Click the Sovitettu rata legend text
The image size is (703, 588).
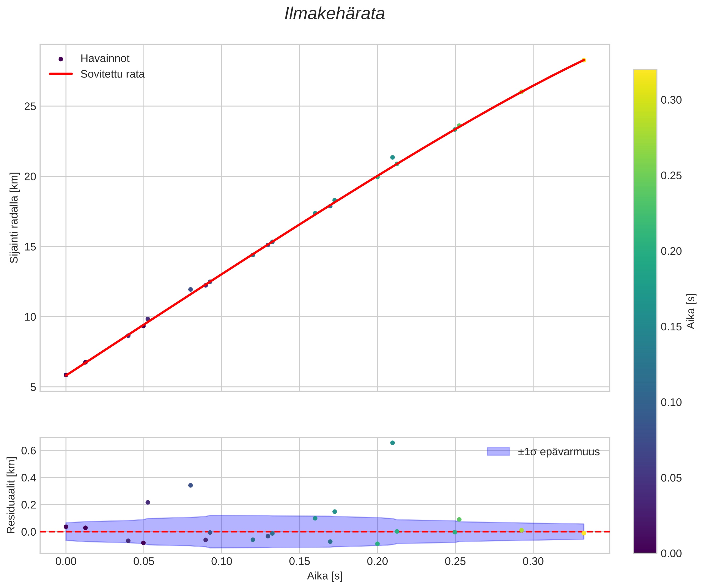click(x=112, y=74)
